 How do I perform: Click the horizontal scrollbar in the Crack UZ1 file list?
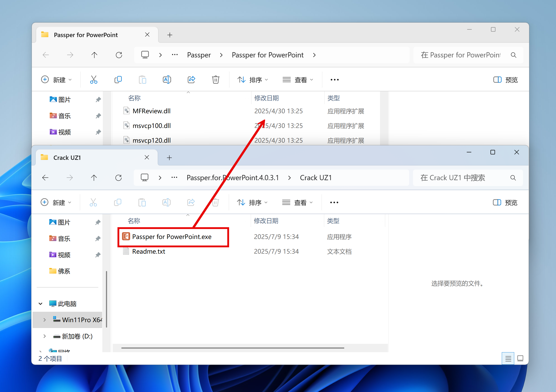pos(232,348)
